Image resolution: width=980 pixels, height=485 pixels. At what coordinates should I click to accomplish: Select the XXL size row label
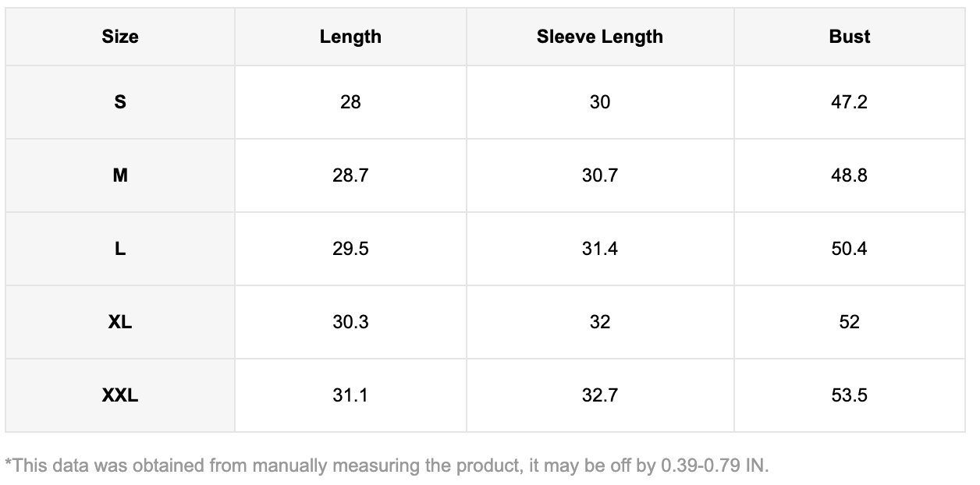(120, 395)
